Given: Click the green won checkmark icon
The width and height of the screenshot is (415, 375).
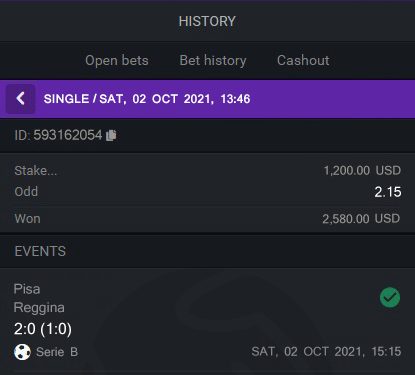Looking at the screenshot, I should [390, 297].
